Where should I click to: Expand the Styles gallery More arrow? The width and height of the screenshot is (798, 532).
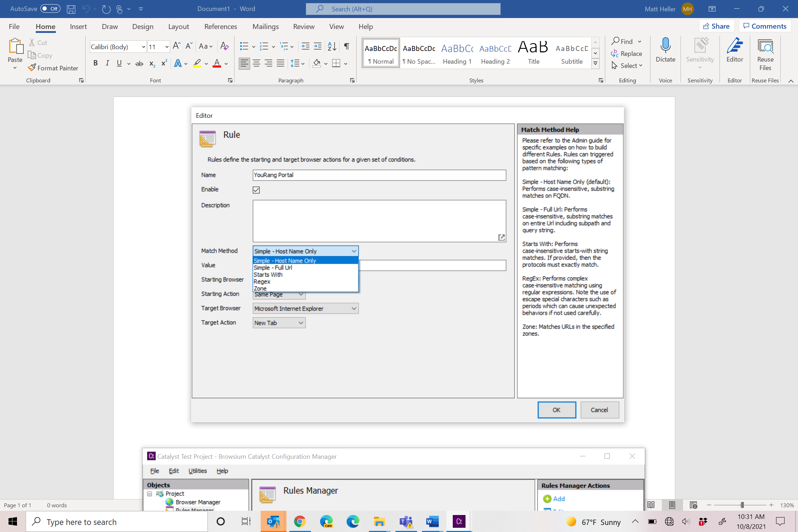[596, 64]
